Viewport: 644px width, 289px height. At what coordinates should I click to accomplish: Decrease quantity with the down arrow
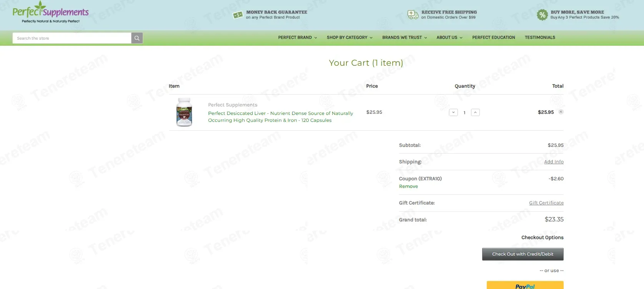point(453,112)
